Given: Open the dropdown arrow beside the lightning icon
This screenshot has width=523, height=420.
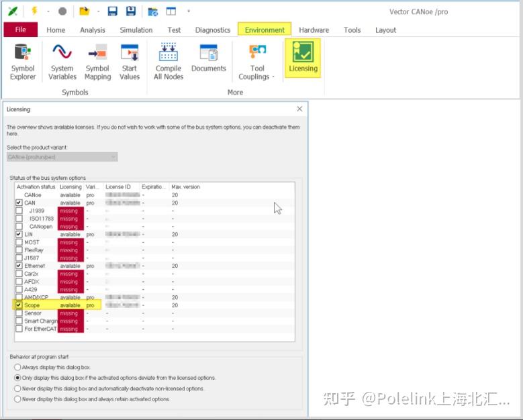Looking at the screenshot, I should 48,11.
